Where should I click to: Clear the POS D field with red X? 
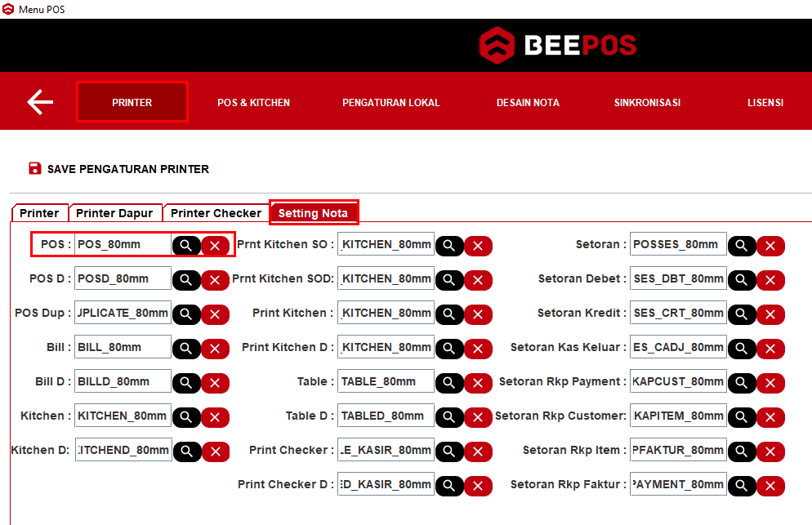pos(215,279)
